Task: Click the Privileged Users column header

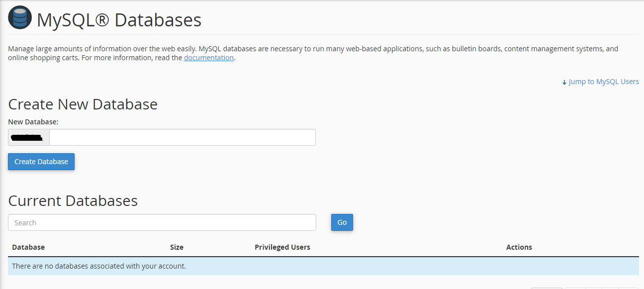Action: (x=282, y=247)
